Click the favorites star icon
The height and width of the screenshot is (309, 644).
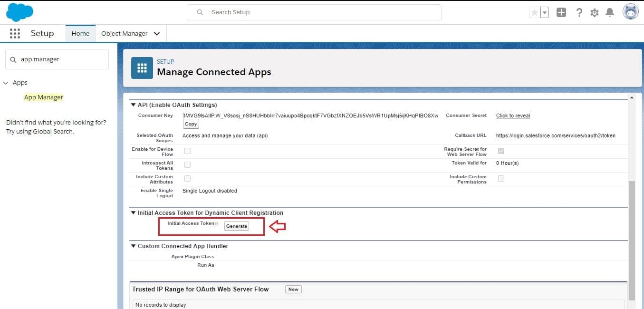pos(534,13)
